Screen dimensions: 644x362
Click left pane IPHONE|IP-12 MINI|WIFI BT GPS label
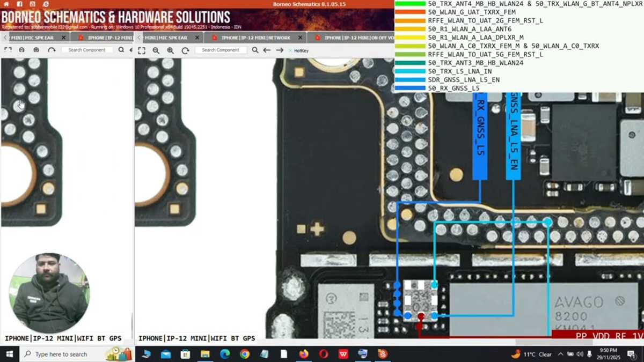(63, 338)
